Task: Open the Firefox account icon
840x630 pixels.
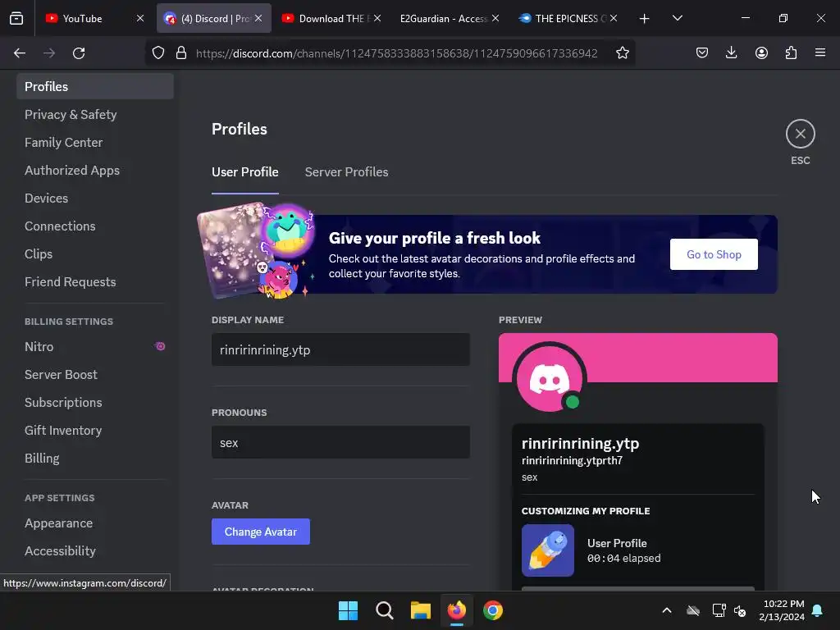Action: click(761, 53)
